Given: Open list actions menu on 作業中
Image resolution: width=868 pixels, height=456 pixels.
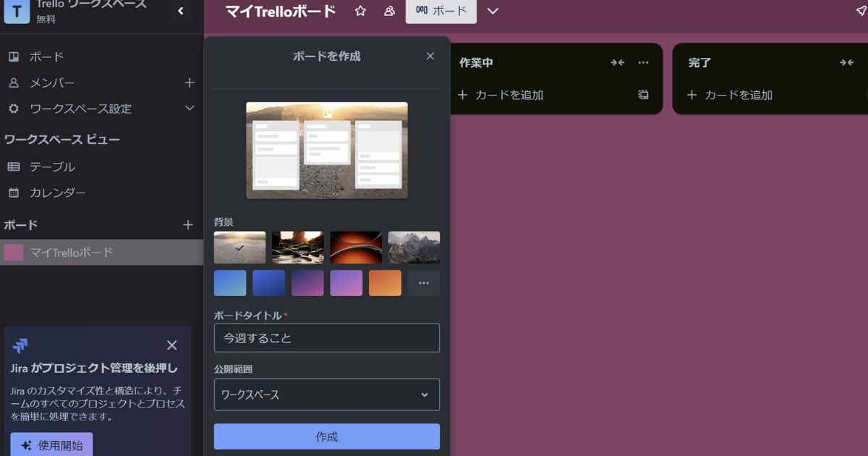Looking at the screenshot, I should 643,62.
